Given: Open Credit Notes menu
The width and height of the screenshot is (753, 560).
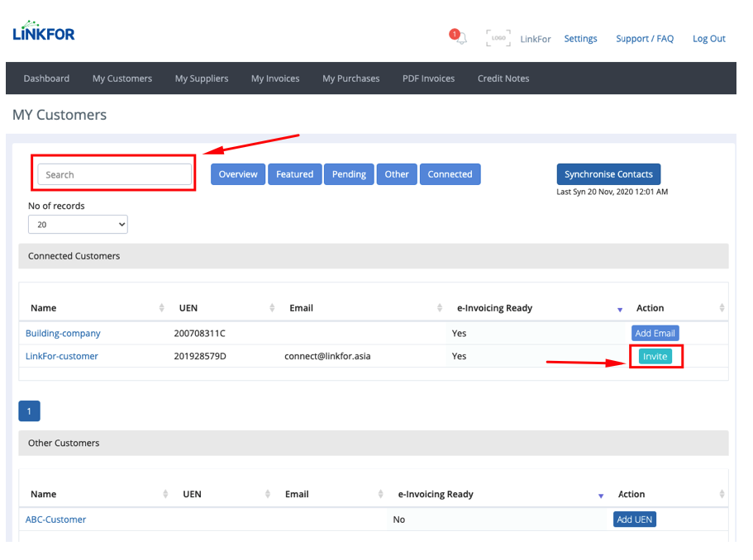Looking at the screenshot, I should [503, 78].
